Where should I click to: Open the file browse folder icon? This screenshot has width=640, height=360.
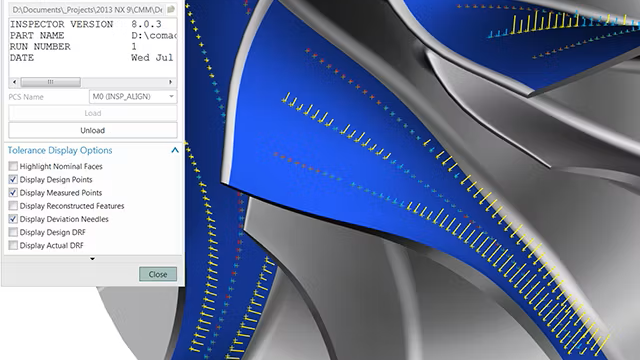(171, 9)
